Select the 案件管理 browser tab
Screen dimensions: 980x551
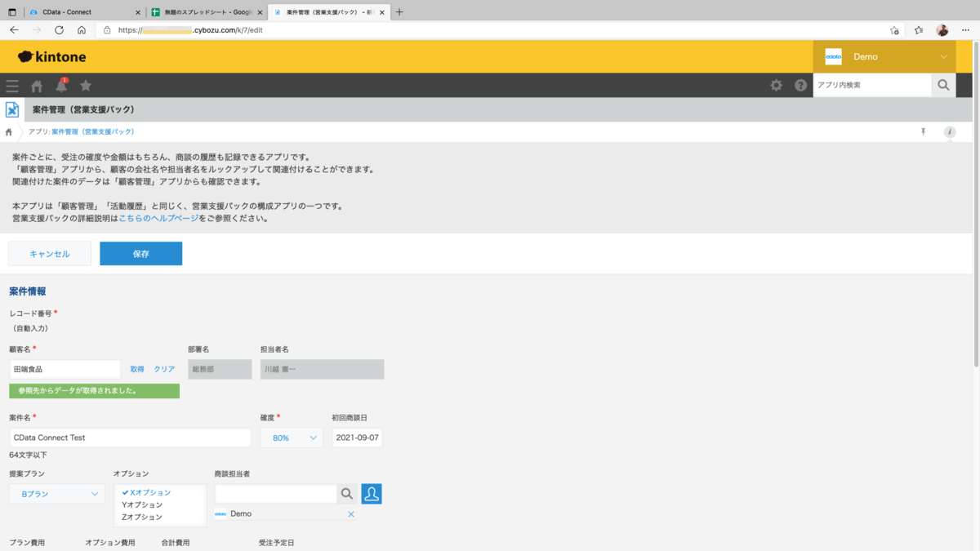coord(328,12)
